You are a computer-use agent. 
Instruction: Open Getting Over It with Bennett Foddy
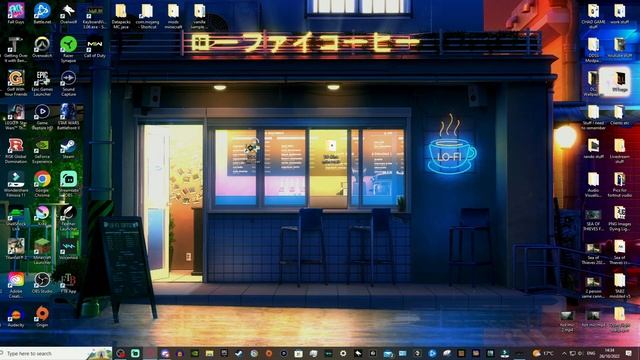[16, 49]
